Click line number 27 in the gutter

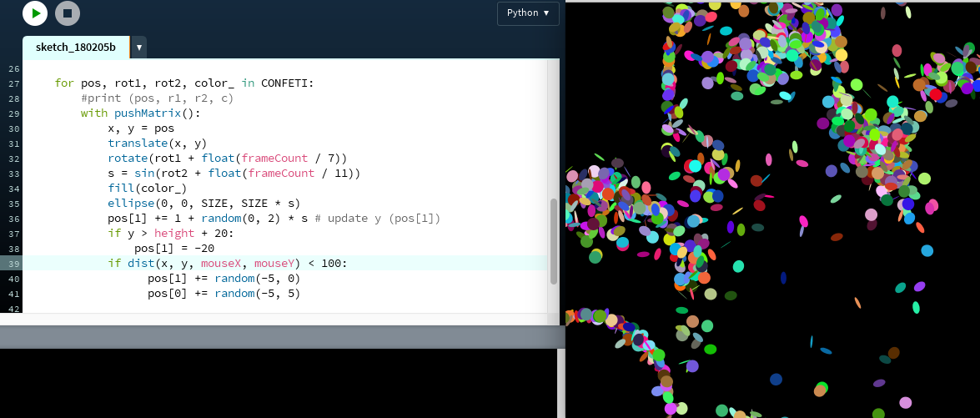13,83
